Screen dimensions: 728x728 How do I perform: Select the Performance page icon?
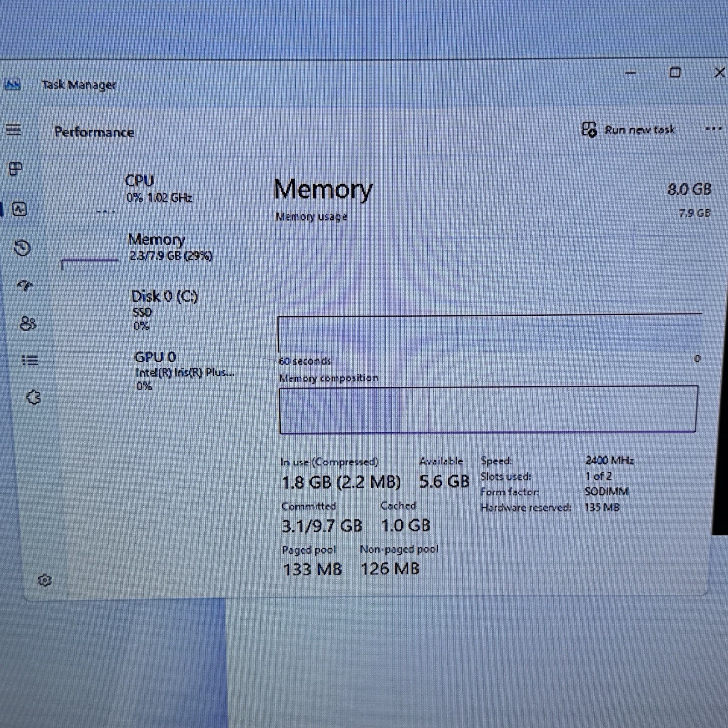(19, 209)
